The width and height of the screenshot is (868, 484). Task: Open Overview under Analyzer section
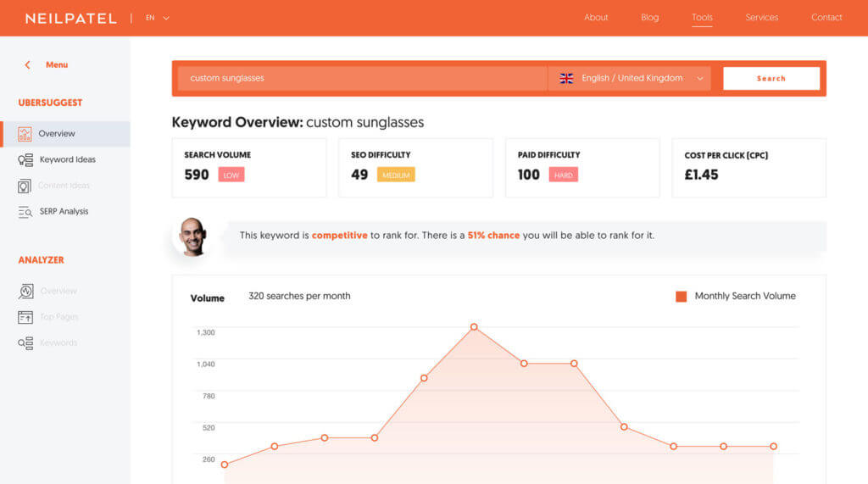pos(58,292)
